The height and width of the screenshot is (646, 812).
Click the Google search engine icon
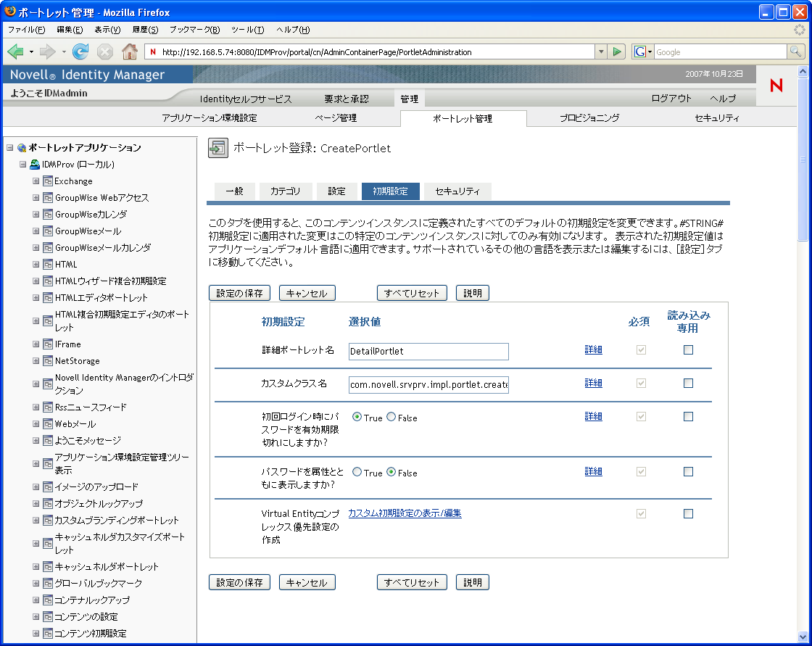pyautogui.click(x=640, y=51)
